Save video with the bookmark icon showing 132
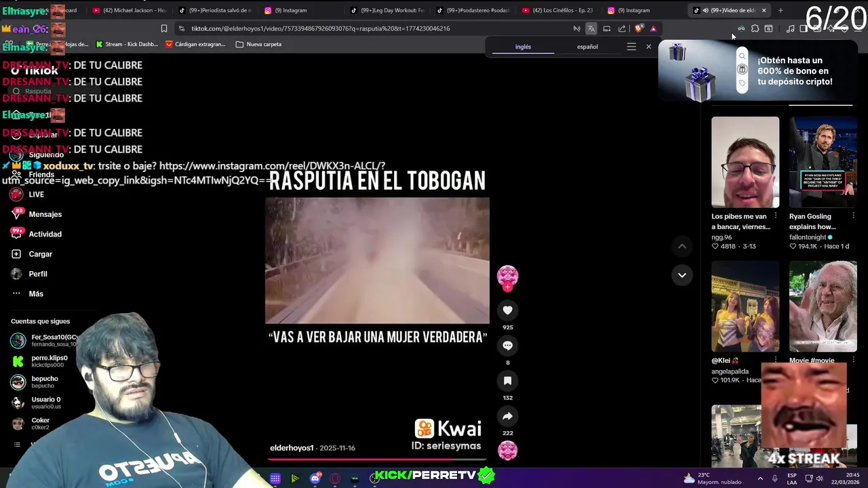The image size is (868, 488). tap(507, 381)
